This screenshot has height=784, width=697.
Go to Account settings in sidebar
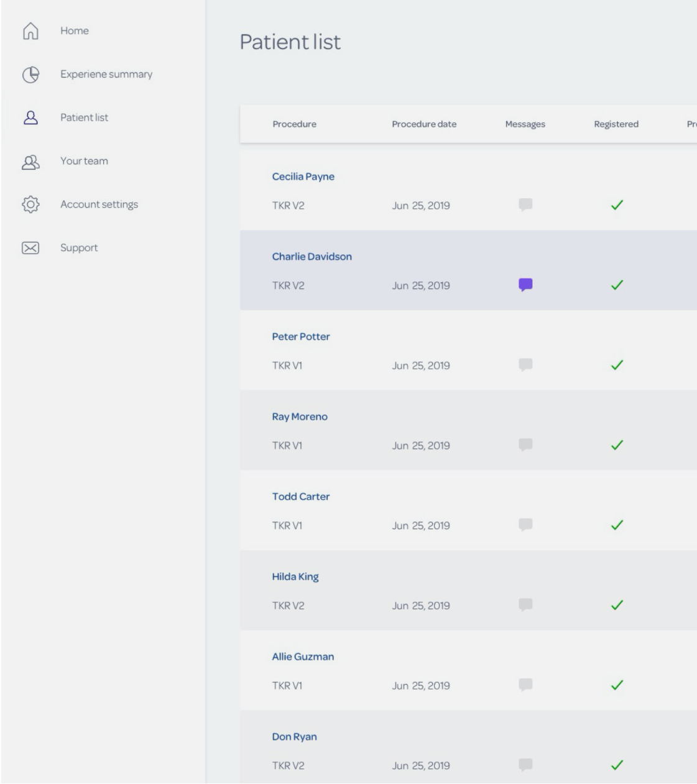99,205
